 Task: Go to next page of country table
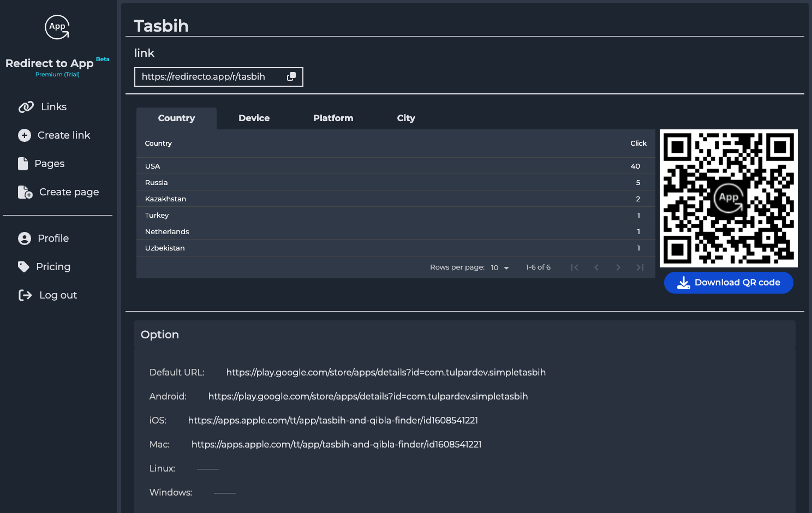coord(618,267)
